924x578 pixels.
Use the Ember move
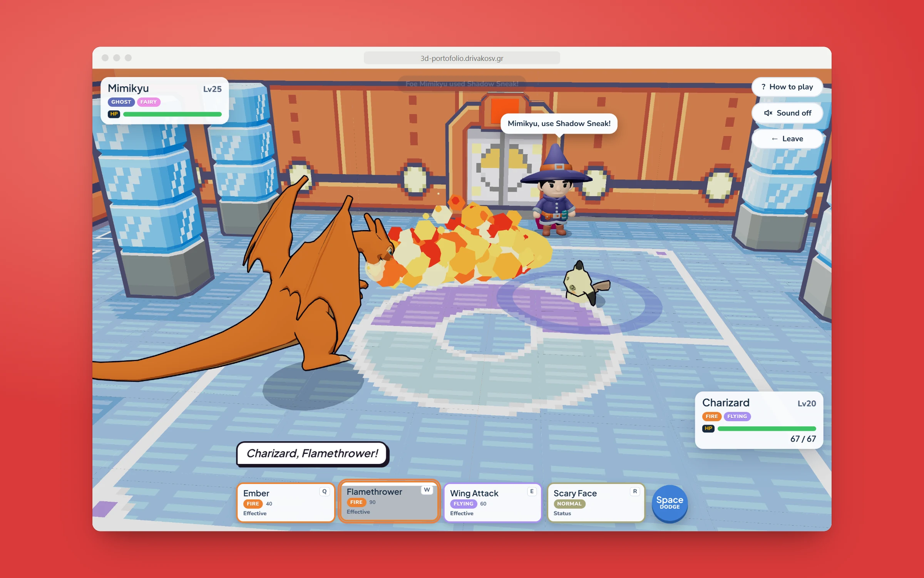286,502
